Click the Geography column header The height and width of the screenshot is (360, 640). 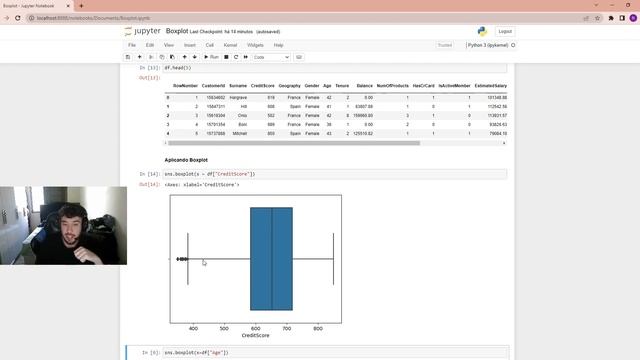point(289,86)
